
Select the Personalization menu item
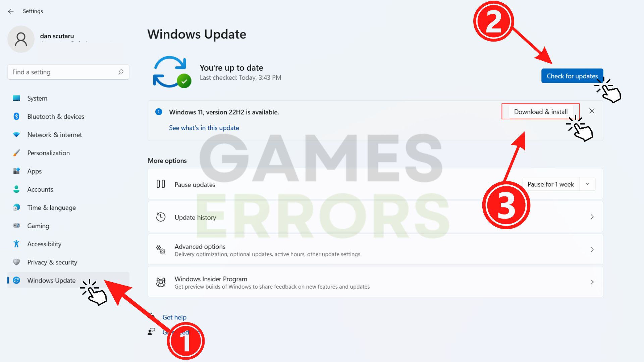pyautogui.click(x=48, y=153)
